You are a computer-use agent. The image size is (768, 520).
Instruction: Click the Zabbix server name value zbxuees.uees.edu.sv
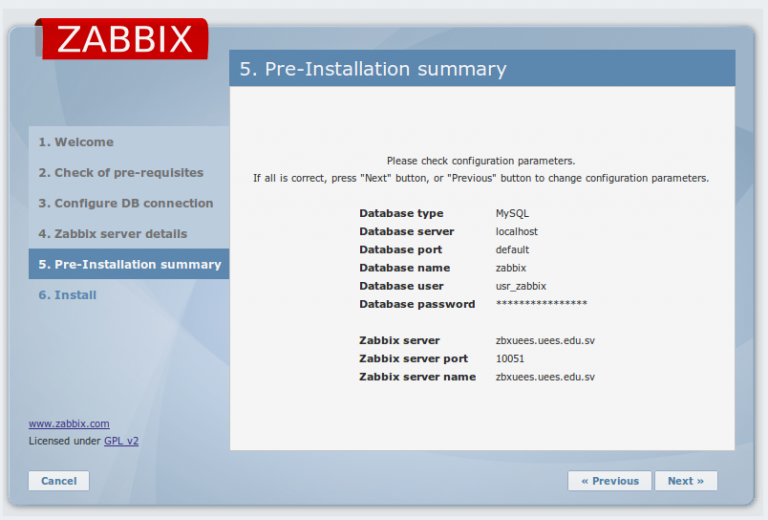545,377
